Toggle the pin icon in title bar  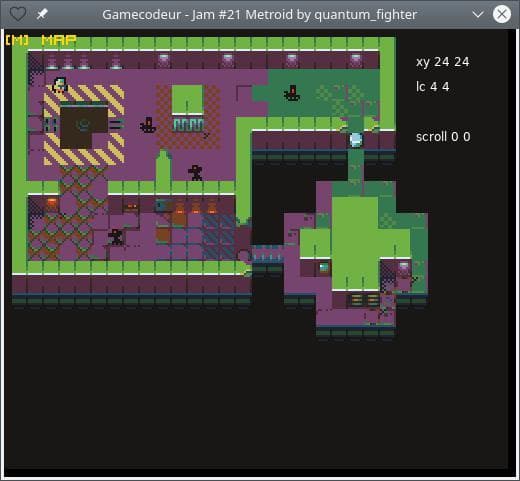(x=42, y=14)
